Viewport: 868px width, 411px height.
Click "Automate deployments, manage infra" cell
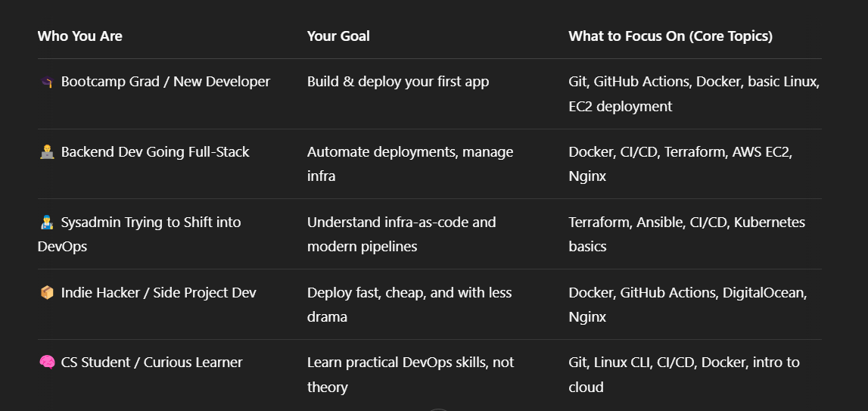click(410, 164)
